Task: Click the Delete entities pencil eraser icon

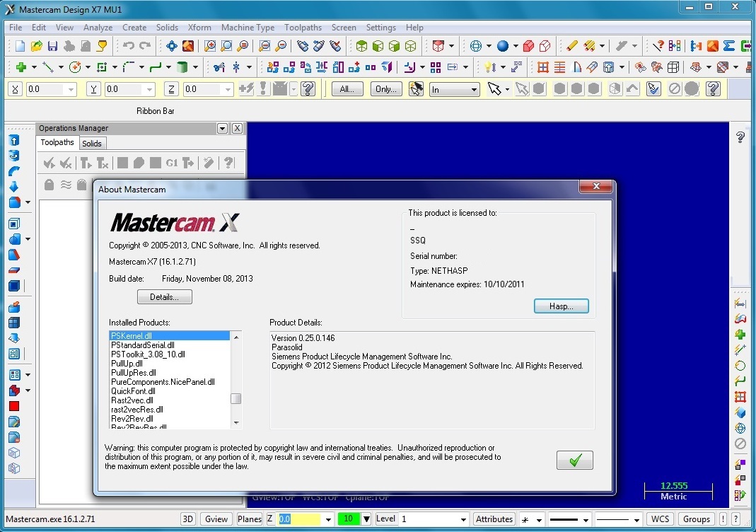Action: (572, 46)
